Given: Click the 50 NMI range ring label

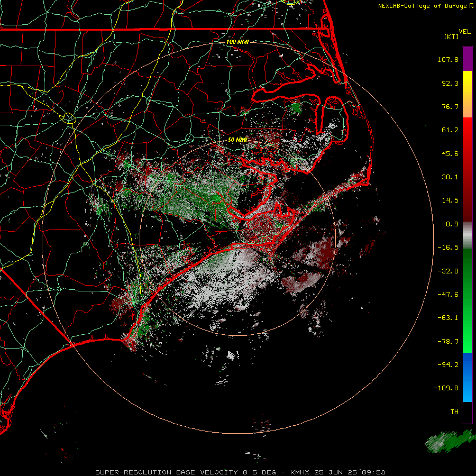Looking at the screenshot, I should coord(237,140).
